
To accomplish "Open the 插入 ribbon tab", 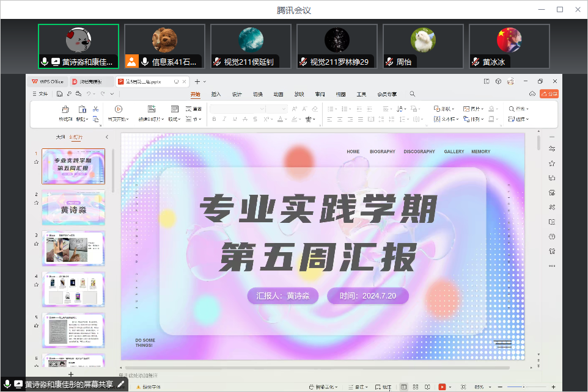I will pyautogui.click(x=216, y=94).
